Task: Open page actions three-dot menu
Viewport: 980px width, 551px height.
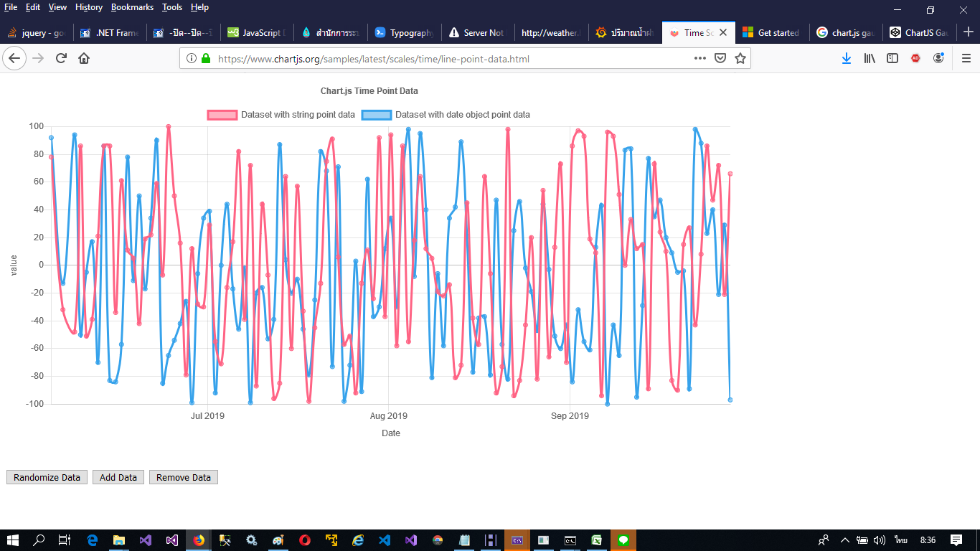Action: (x=700, y=59)
